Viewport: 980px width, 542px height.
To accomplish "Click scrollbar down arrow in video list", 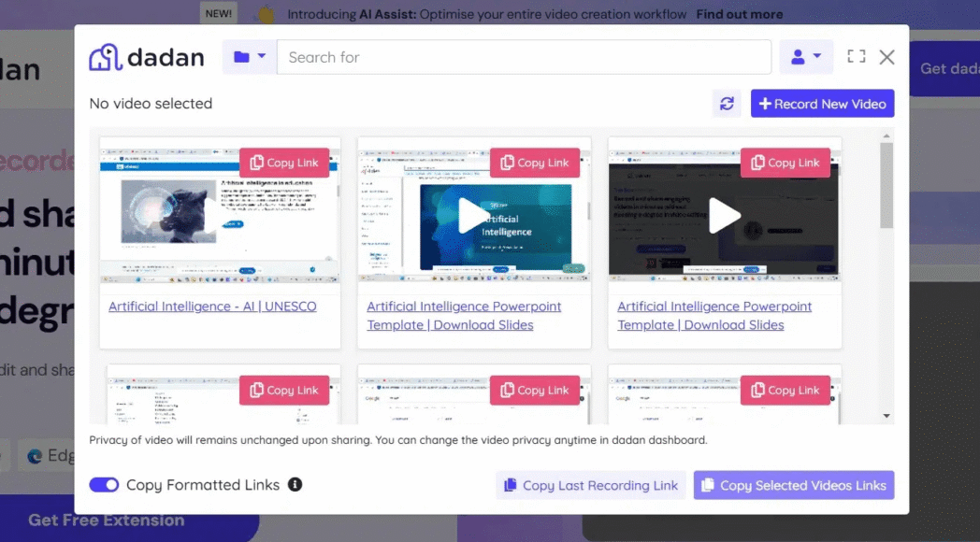I will [886, 416].
